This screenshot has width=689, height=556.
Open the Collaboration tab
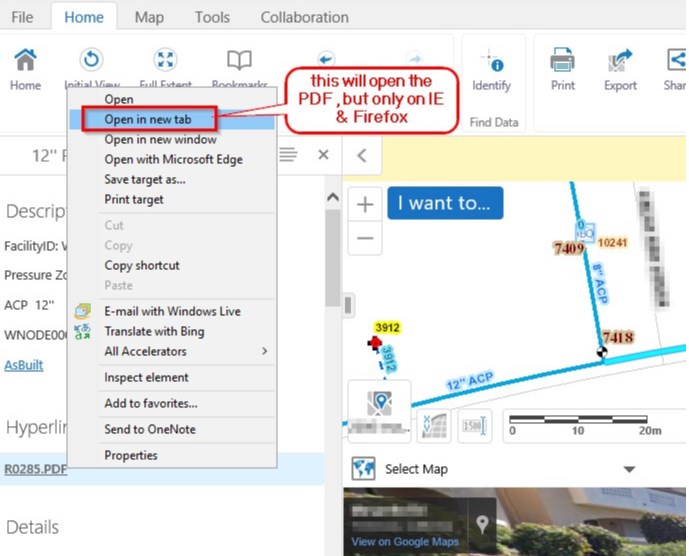(305, 17)
